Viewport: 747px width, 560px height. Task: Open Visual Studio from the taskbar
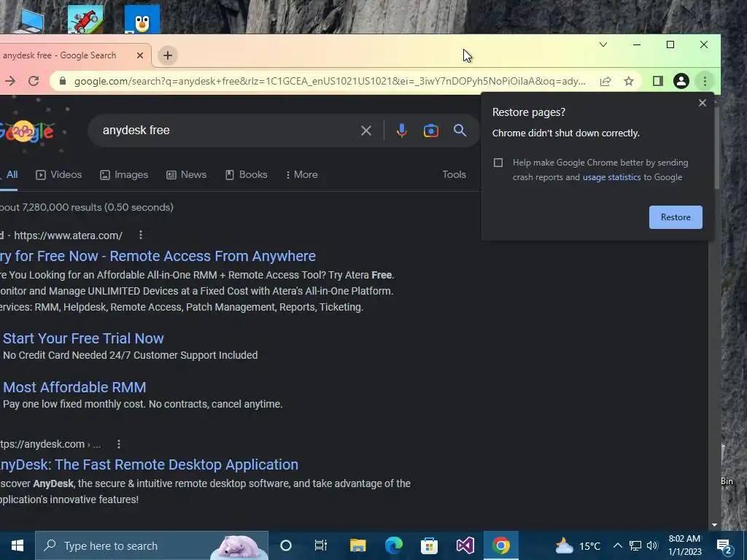[465, 545]
